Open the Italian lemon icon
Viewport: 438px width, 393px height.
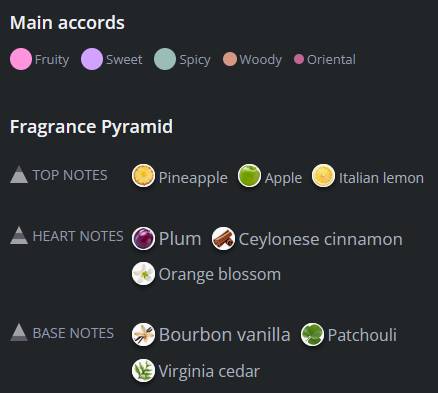coord(323,175)
